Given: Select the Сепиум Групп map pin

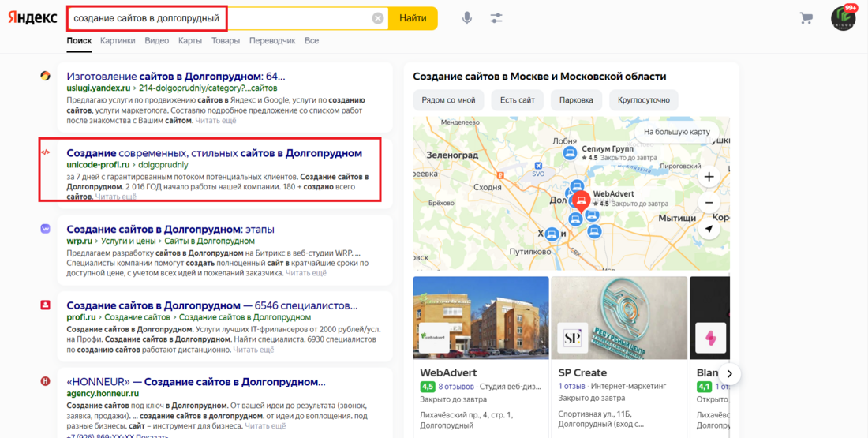Looking at the screenshot, I should [570, 153].
